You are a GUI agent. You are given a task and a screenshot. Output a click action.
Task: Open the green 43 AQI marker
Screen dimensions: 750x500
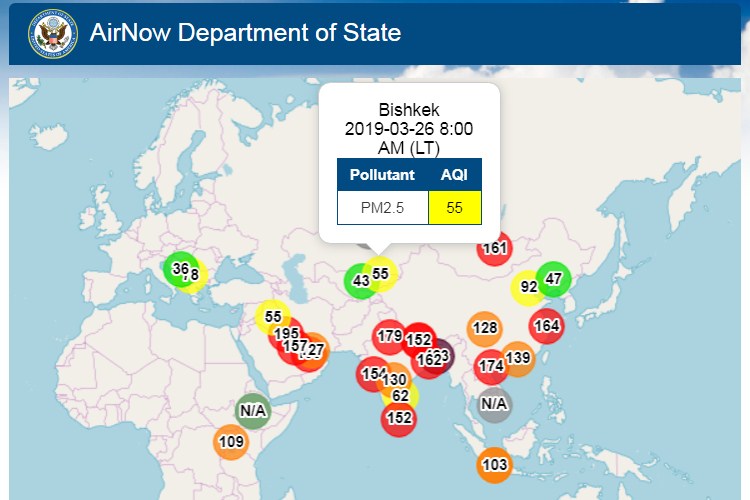pos(358,281)
